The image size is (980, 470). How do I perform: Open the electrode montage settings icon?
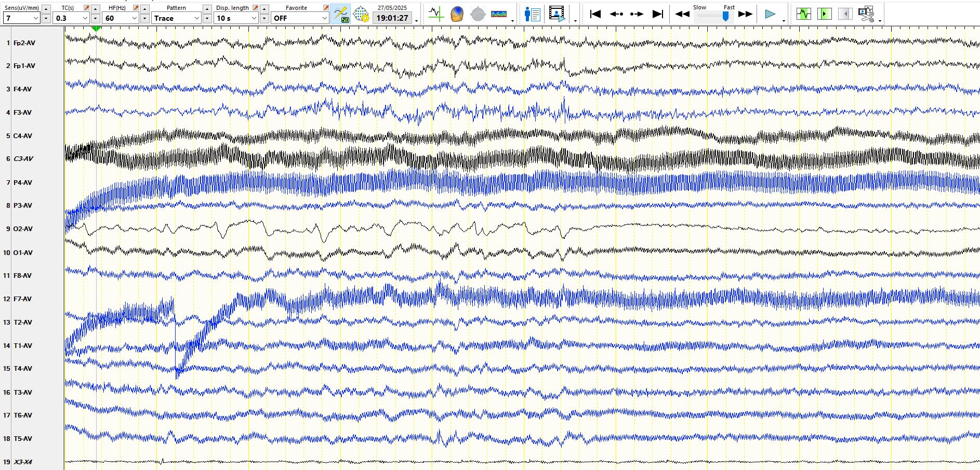(361, 14)
